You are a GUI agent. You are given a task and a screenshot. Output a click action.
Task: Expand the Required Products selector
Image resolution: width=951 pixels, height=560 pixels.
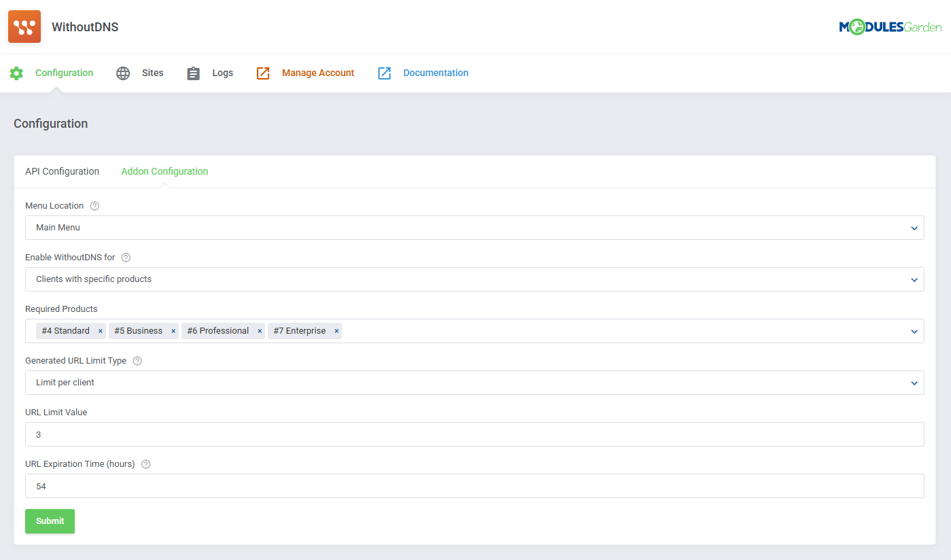(x=914, y=330)
